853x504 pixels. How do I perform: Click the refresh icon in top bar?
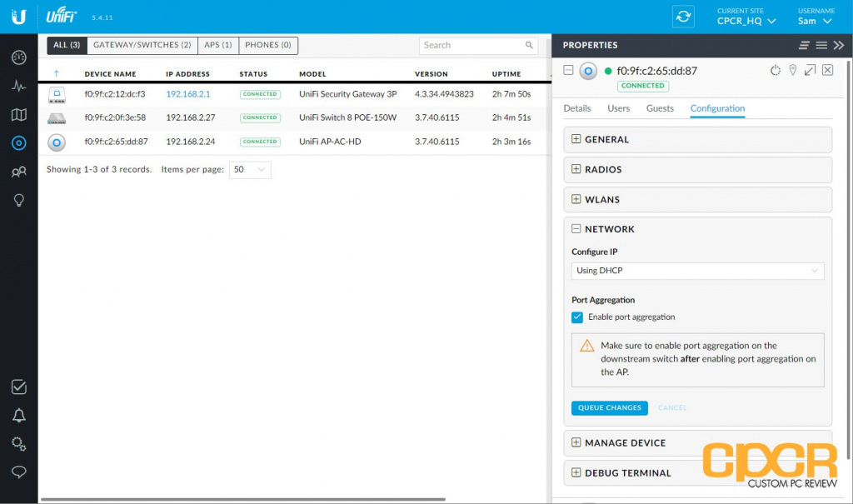click(x=684, y=17)
